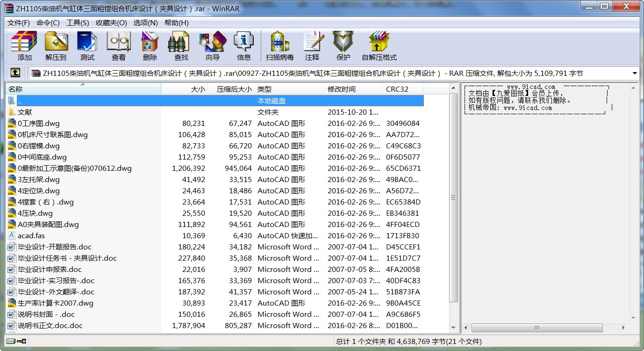The height and width of the screenshot is (351, 644).
Task: Click the Test (测试) toolbar icon
Action: pyautogui.click(x=87, y=46)
